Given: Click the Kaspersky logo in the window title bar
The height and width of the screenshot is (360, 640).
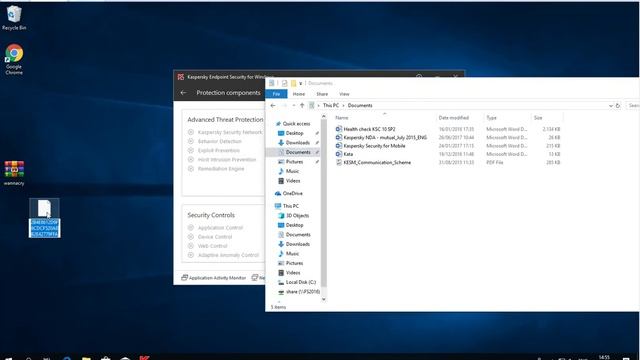Looking at the screenshot, I should click(x=181, y=77).
